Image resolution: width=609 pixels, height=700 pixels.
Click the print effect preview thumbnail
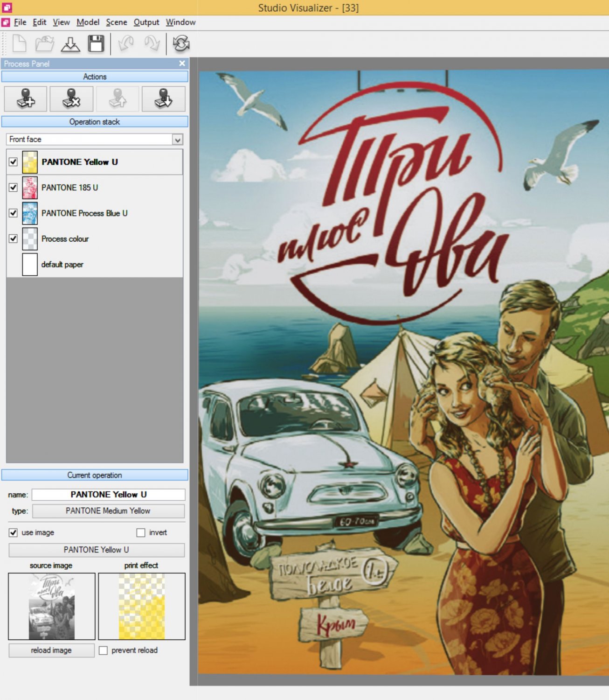[x=142, y=607]
